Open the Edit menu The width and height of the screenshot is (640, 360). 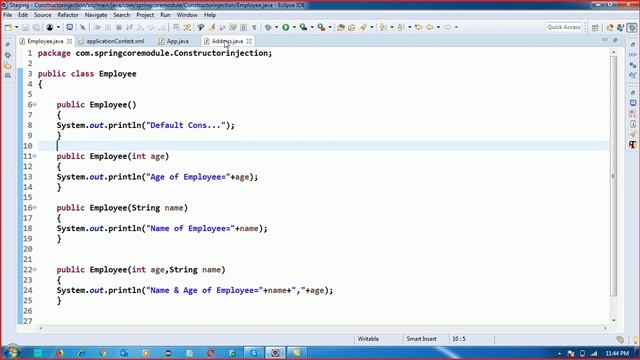23,15
